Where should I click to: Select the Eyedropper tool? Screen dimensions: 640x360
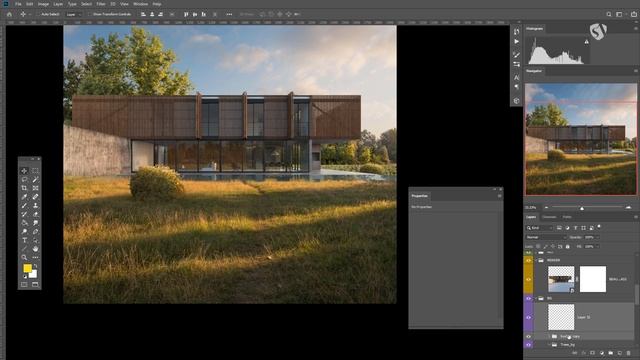(24, 197)
